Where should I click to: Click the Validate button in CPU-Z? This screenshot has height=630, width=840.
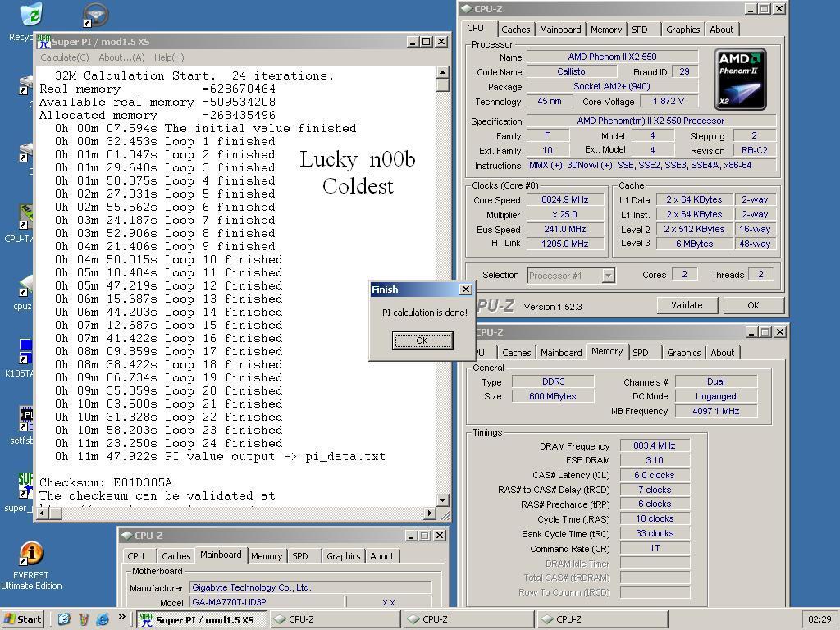coord(687,305)
